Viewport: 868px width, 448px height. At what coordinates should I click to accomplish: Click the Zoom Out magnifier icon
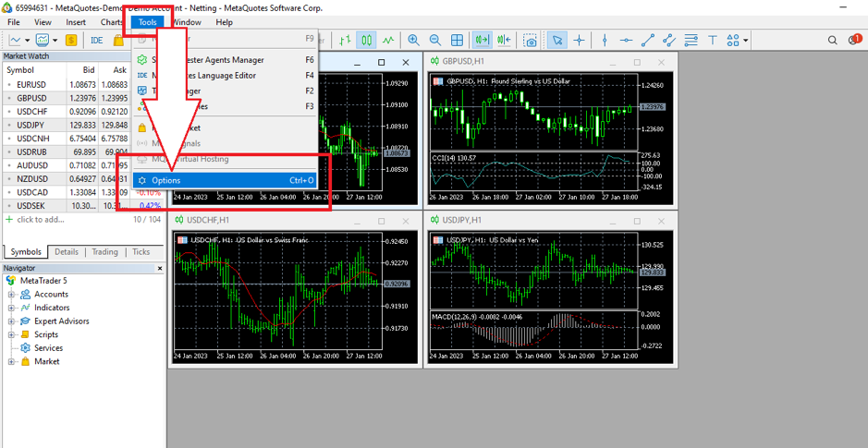(x=434, y=41)
